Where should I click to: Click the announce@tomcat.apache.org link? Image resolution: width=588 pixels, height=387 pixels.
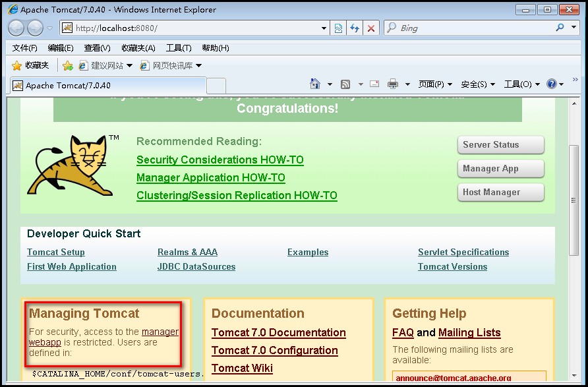coord(454,378)
